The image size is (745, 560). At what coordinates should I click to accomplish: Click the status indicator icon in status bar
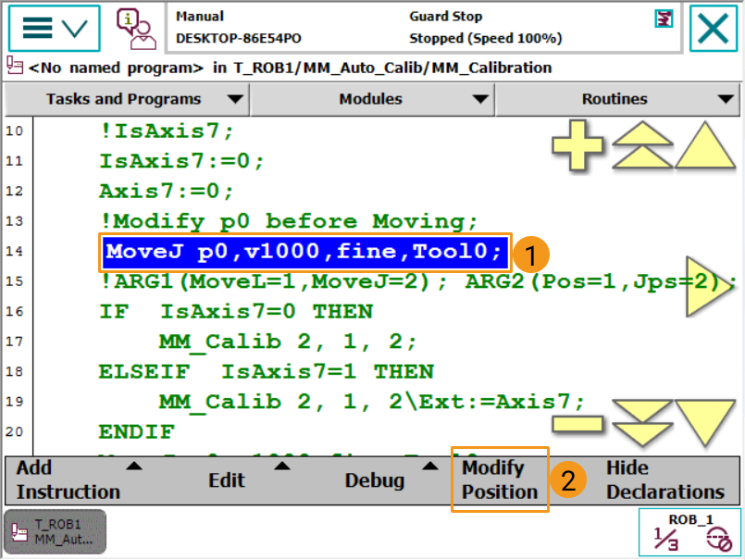664,19
